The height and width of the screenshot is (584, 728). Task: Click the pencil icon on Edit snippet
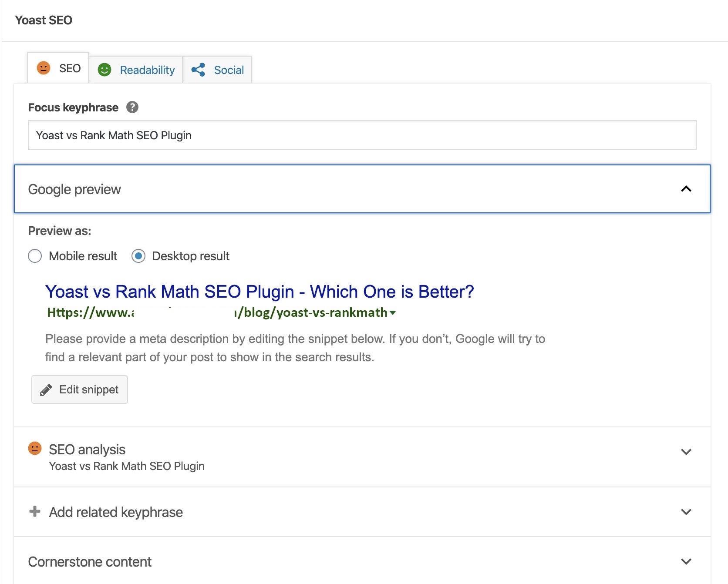pyautogui.click(x=46, y=390)
